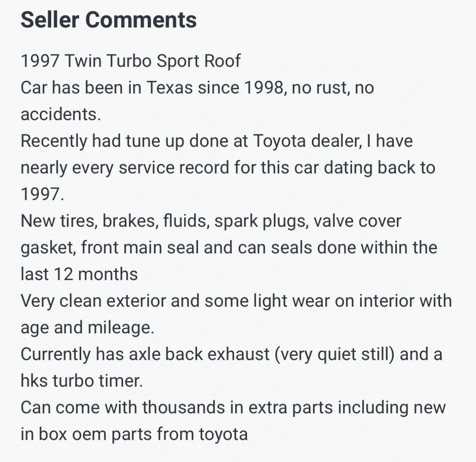Click the "age and mileage." line
The width and height of the screenshot is (476, 462).
tap(86, 328)
